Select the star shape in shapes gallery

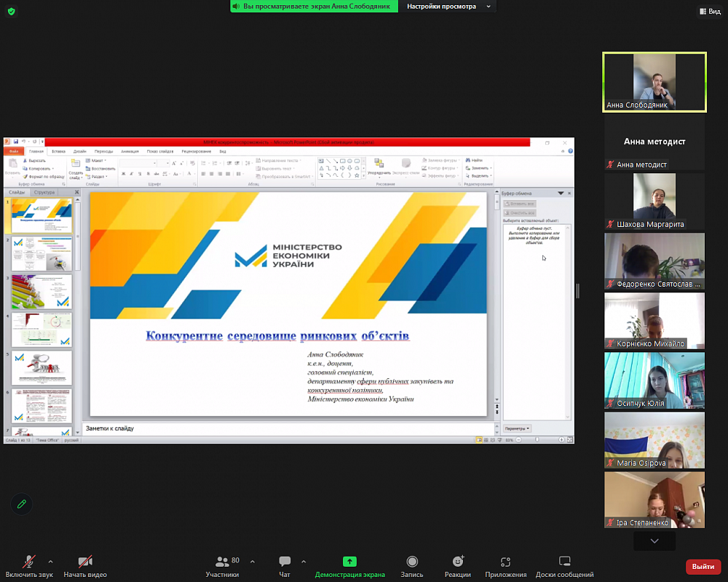point(357,175)
